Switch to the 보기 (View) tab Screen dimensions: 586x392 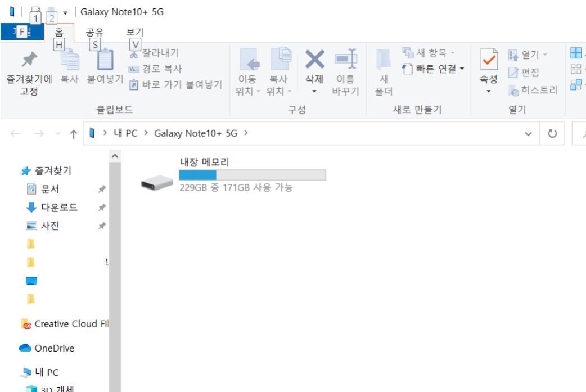135,33
